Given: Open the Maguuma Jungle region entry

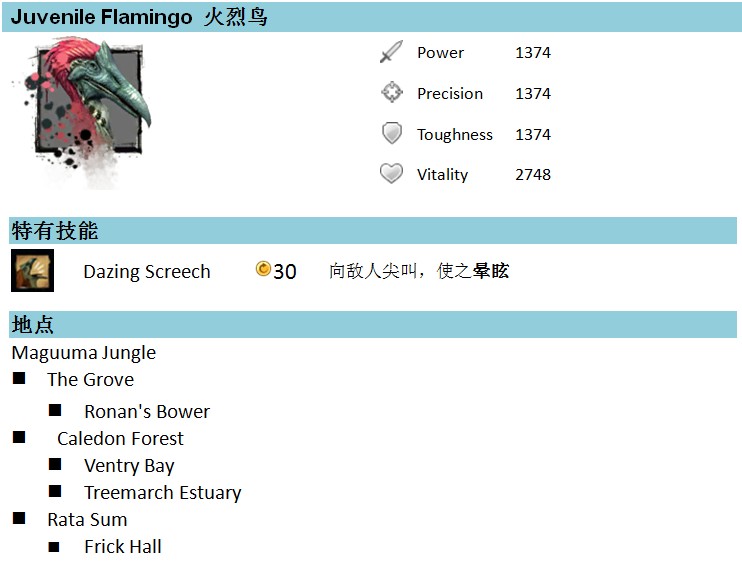Looking at the screenshot, I should click(84, 353).
